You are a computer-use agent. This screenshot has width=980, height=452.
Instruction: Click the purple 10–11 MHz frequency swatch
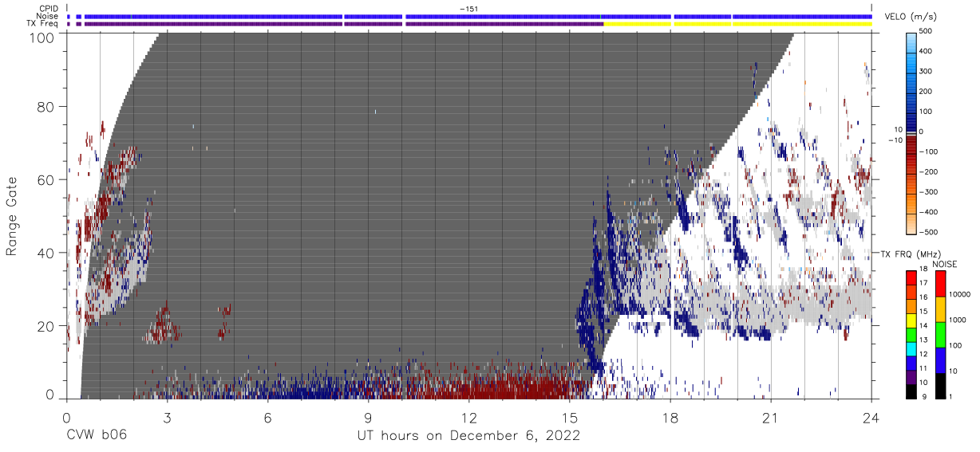click(x=911, y=378)
